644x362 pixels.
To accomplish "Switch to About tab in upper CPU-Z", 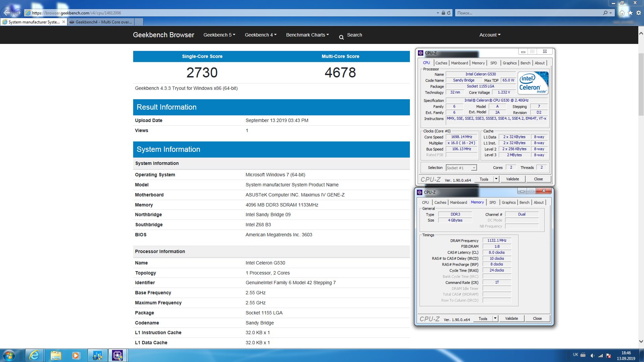I will pyautogui.click(x=539, y=63).
